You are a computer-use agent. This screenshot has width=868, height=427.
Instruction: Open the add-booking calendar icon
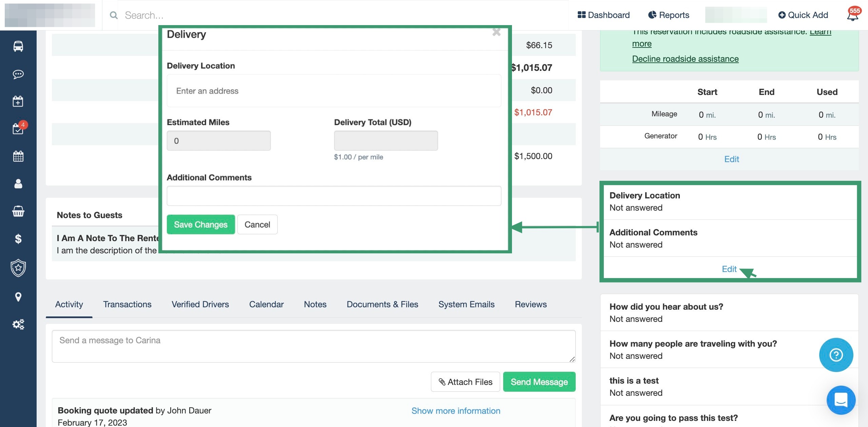tap(18, 101)
